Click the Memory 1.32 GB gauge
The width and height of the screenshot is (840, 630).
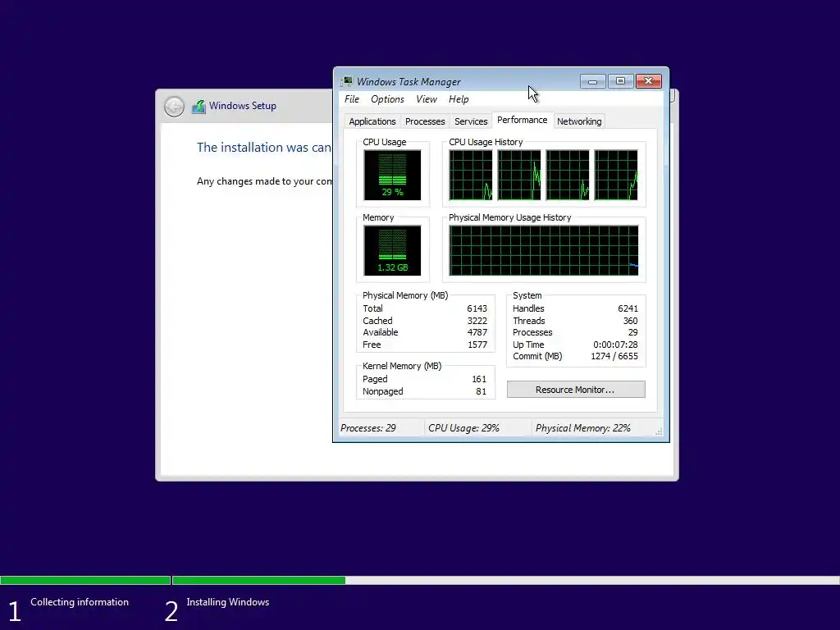[x=392, y=251]
